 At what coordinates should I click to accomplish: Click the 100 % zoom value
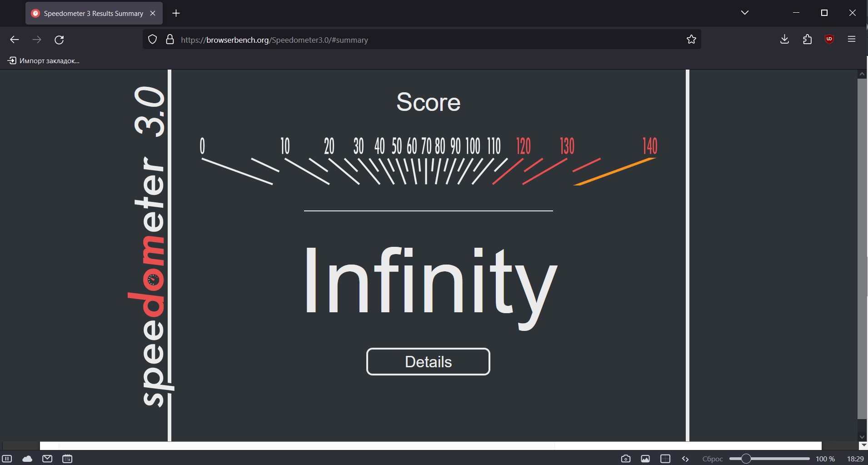pos(825,459)
